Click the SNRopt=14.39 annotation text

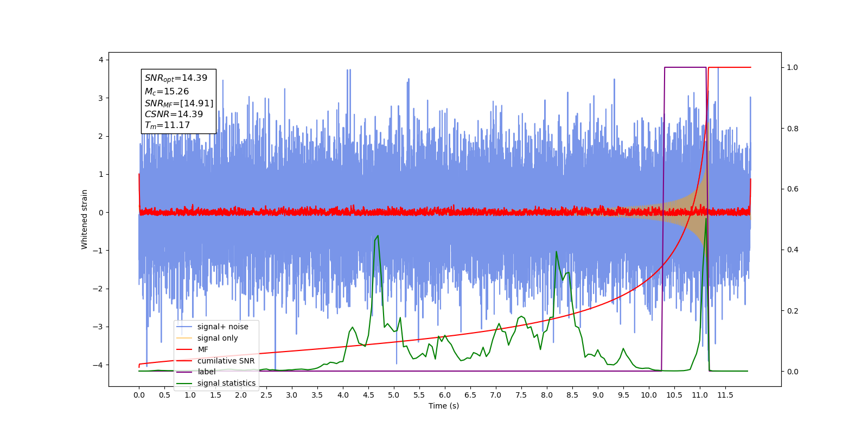coord(176,78)
